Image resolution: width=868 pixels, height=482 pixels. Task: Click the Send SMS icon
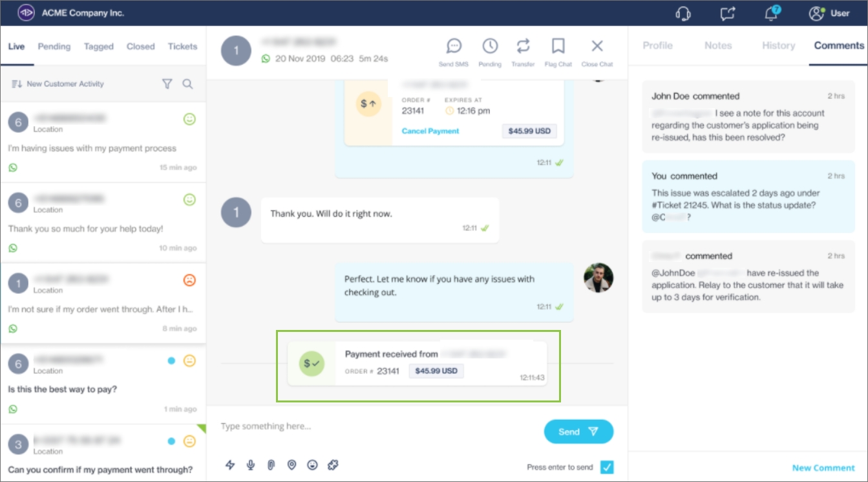click(x=454, y=47)
